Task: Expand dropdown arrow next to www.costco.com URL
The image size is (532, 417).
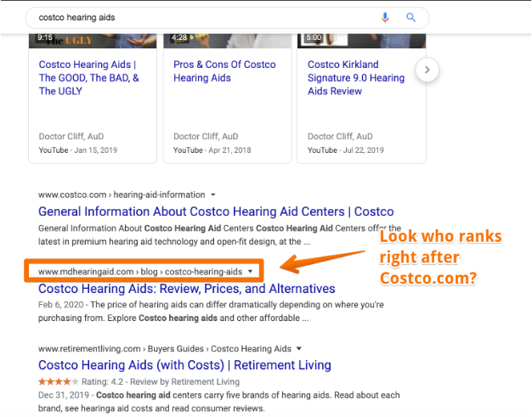Action: [x=213, y=195]
